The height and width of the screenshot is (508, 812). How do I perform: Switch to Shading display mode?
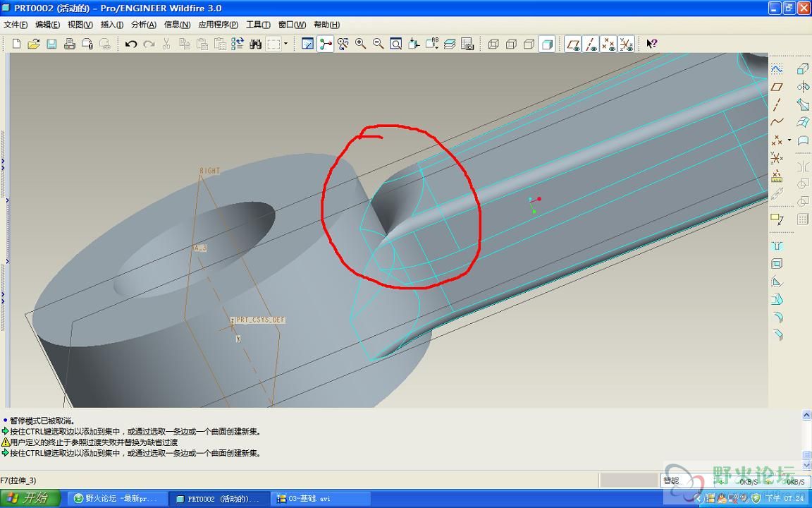[547, 44]
